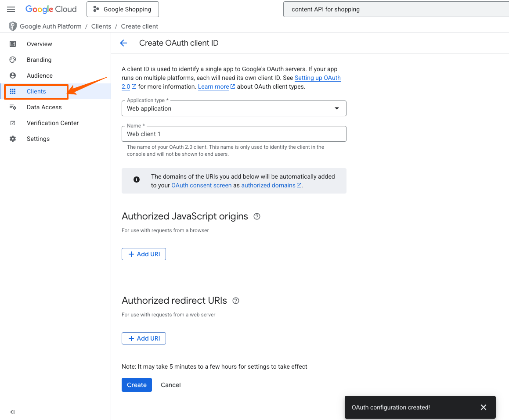The image size is (509, 420).
Task: Click the Name input field
Action: click(x=234, y=134)
